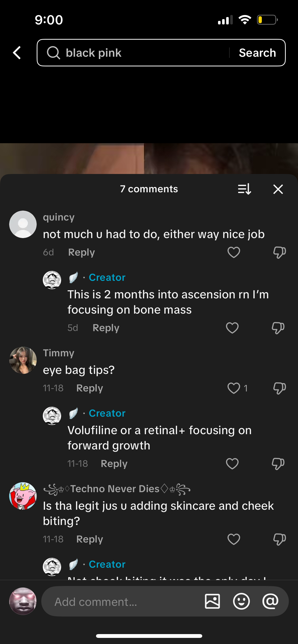Tap the @ mention icon
This screenshot has height=644, width=298.
pos(270,602)
